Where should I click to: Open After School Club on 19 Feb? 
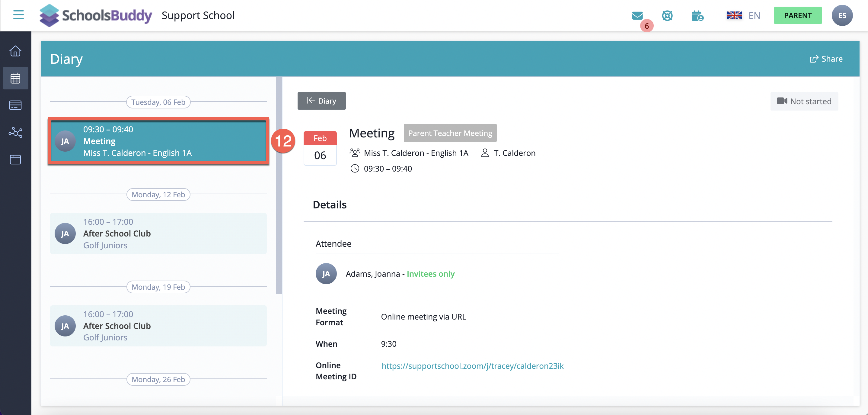tap(158, 326)
